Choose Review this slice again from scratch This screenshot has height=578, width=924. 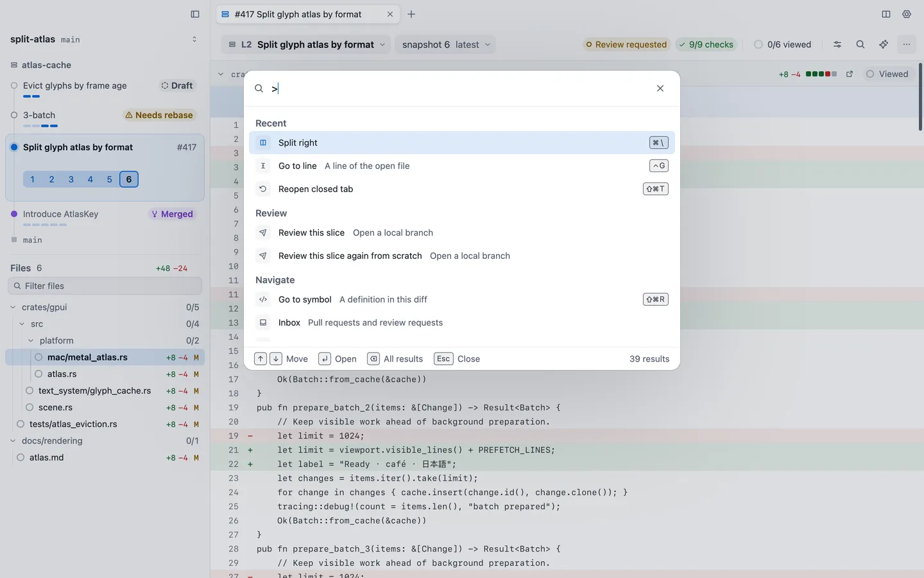pos(462,256)
